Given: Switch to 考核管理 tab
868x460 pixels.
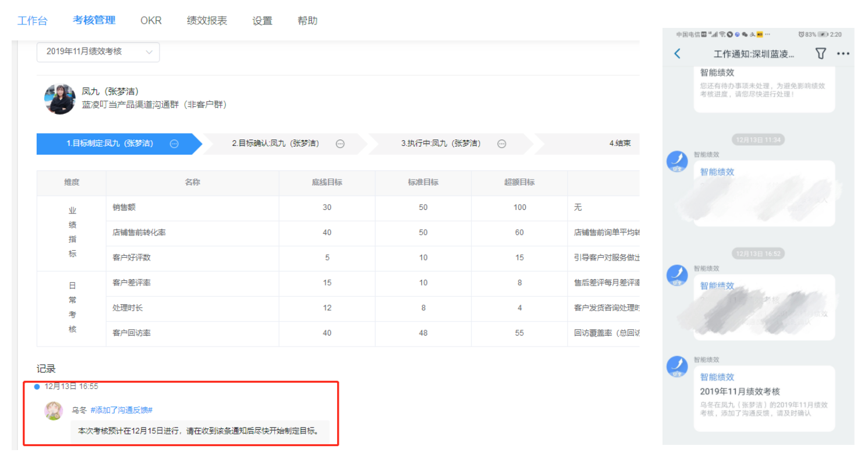Looking at the screenshot, I should (94, 20).
